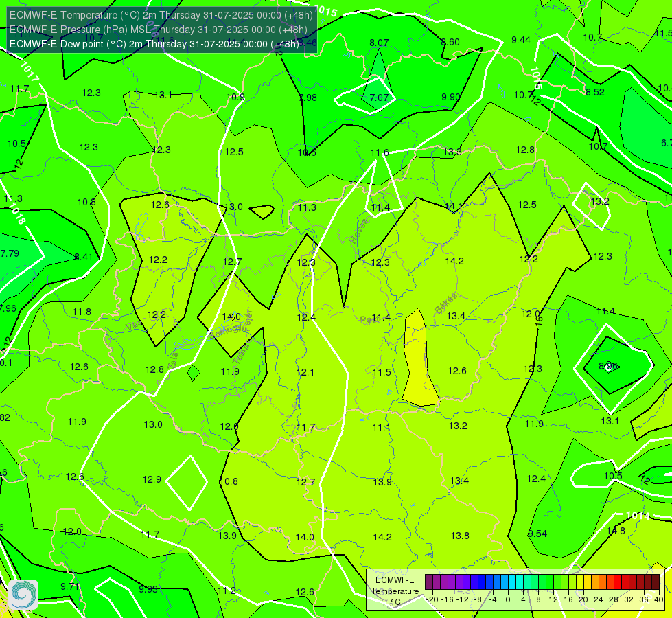Click the 11.5 dew point value

tap(382, 371)
